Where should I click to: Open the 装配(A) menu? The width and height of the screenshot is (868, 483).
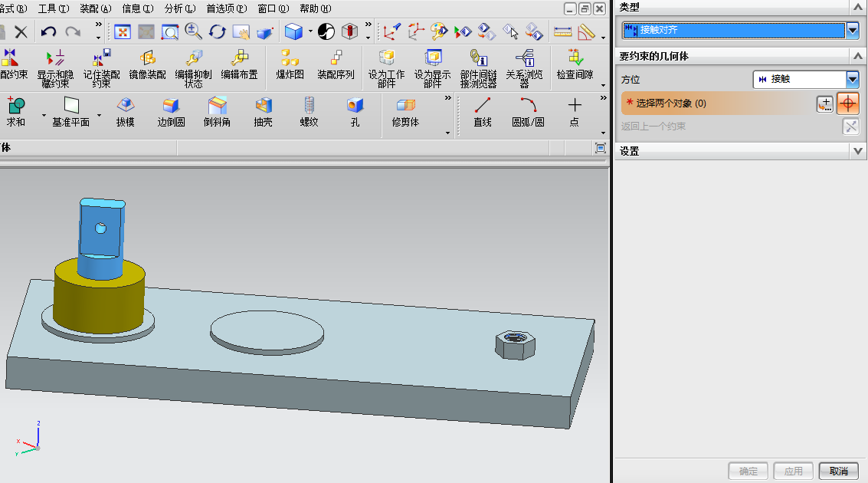tap(95, 8)
